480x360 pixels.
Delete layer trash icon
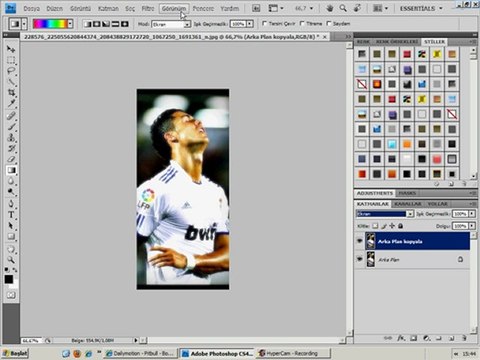tap(464, 338)
